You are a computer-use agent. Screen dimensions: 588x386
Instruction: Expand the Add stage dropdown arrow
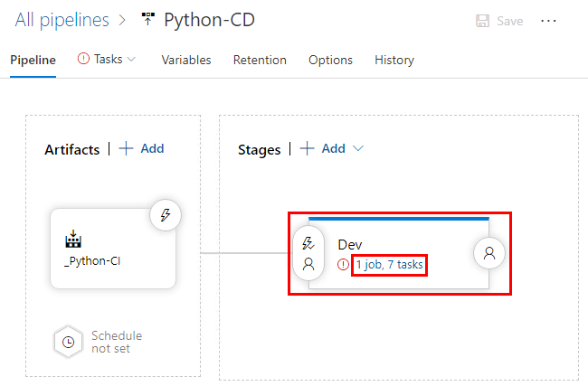pos(358,149)
